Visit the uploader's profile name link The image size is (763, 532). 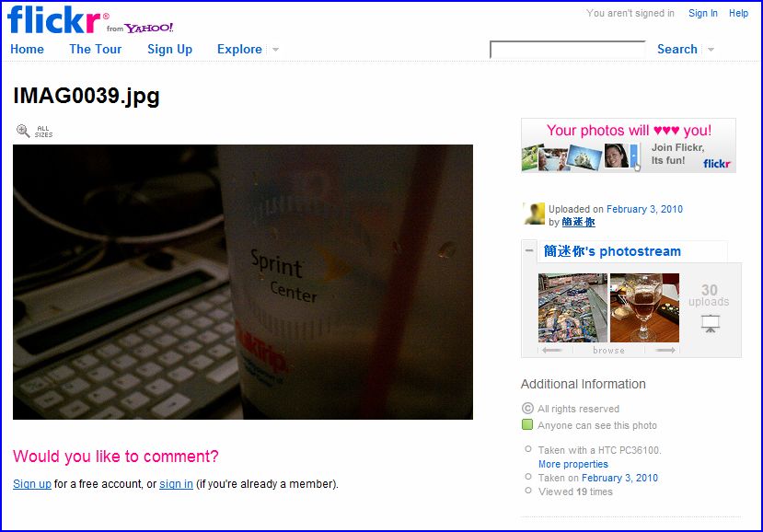click(x=578, y=222)
